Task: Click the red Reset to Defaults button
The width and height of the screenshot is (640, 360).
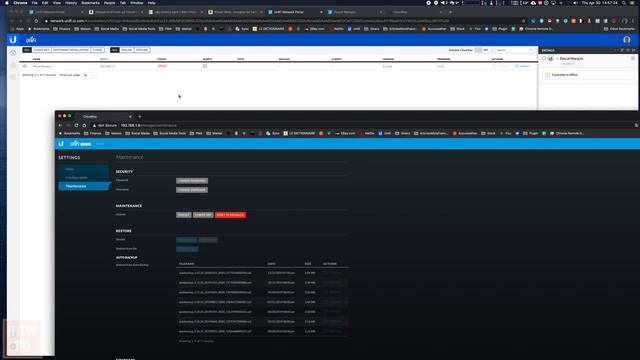Action: click(x=230, y=215)
